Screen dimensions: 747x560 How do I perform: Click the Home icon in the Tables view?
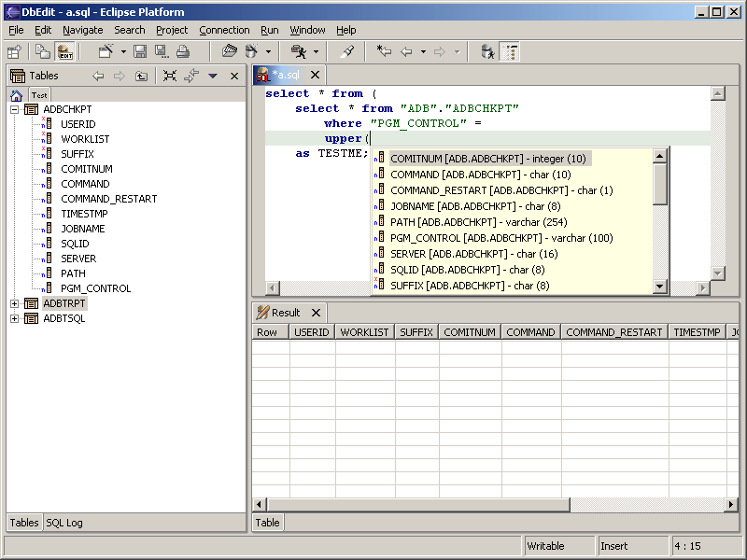click(x=16, y=95)
